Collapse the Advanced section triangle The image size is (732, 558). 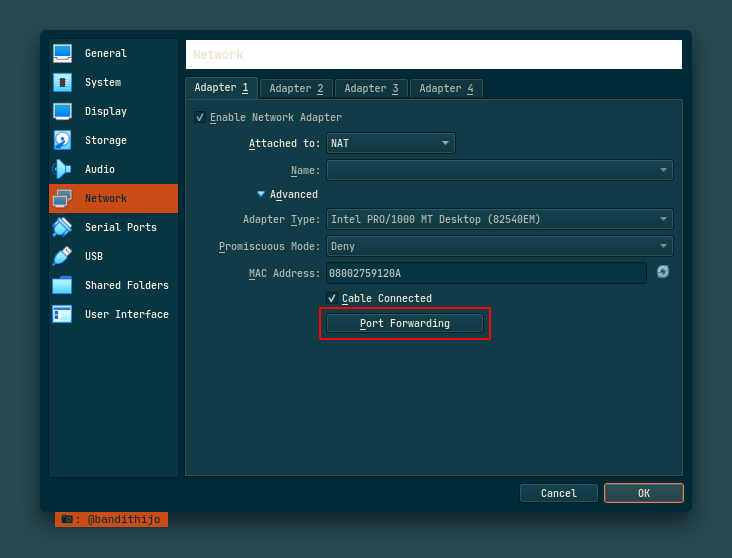click(x=261, y=194)
